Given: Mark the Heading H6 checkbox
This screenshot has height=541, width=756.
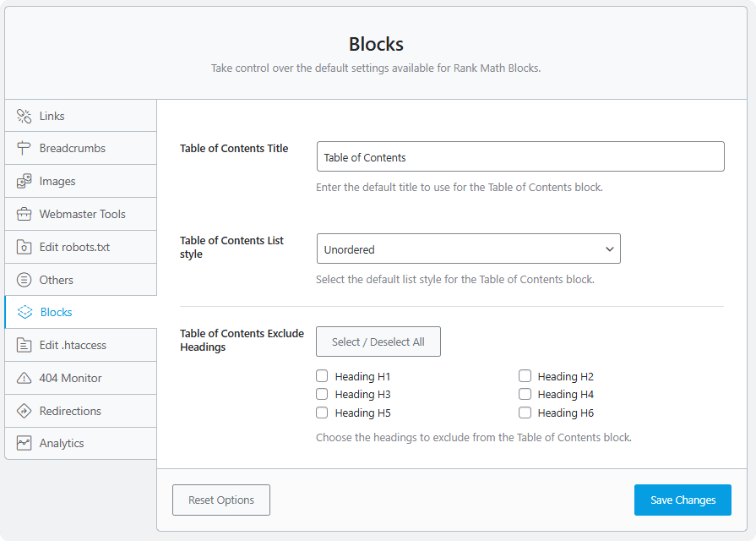Looking at the screenshot, I should [x=525, y=413].
